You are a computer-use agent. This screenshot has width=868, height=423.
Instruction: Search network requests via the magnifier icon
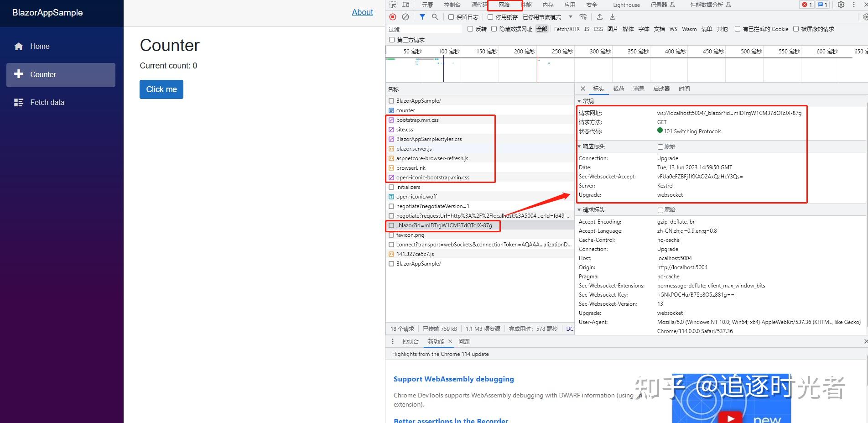point(435,17)
